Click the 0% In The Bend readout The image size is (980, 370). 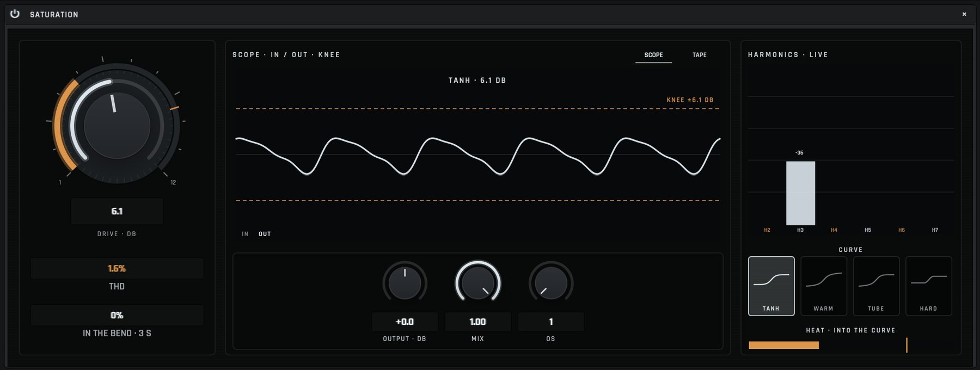117,315
